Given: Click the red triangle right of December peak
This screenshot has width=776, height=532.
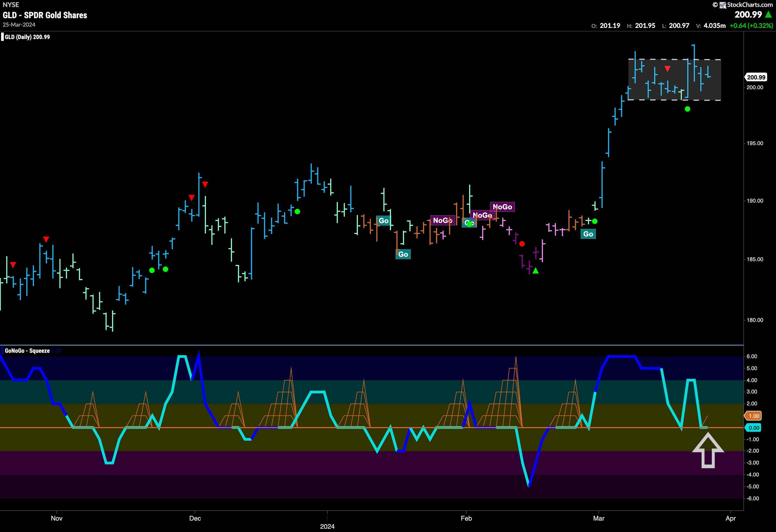Looking at the screenshot, I should (x=205, y=184).
